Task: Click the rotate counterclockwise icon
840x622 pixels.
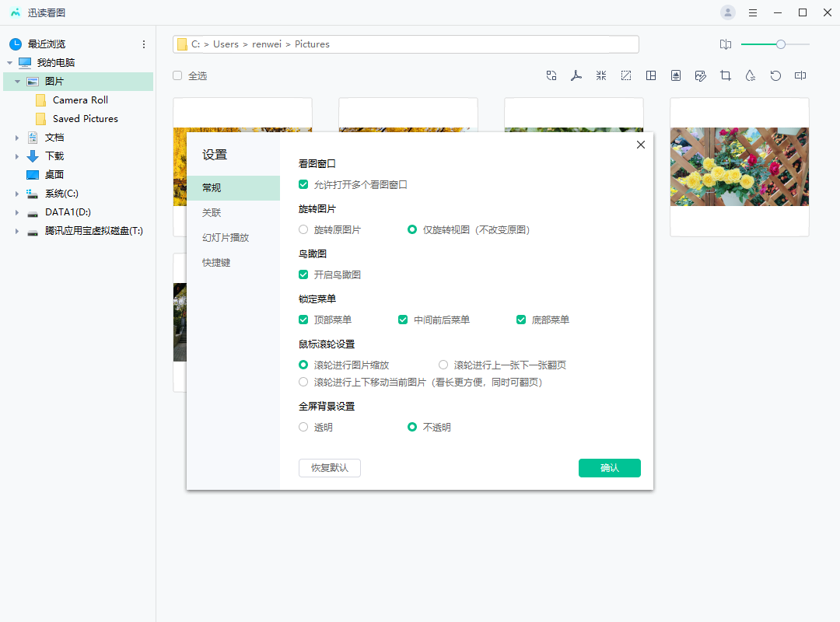Action: pos(775,75)
